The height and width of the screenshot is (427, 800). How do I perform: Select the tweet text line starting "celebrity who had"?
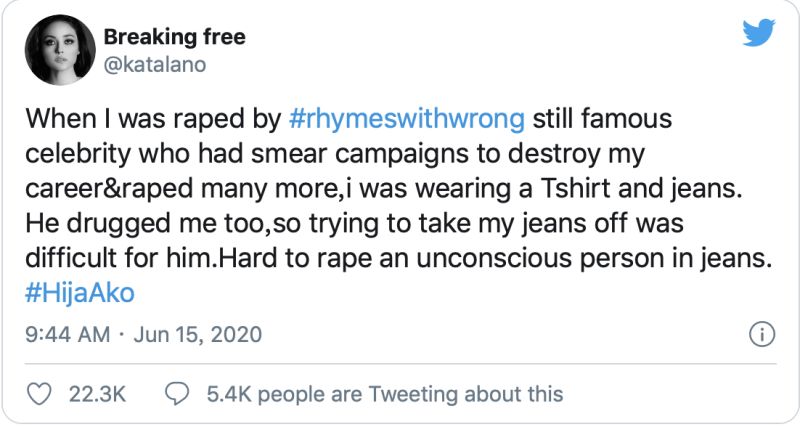point(335,154)
